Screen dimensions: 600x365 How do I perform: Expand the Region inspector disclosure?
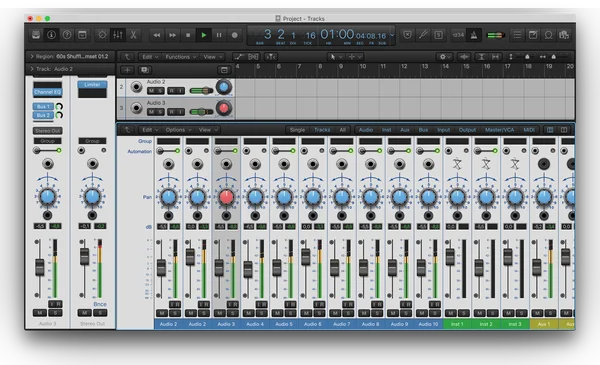[32, 57]
